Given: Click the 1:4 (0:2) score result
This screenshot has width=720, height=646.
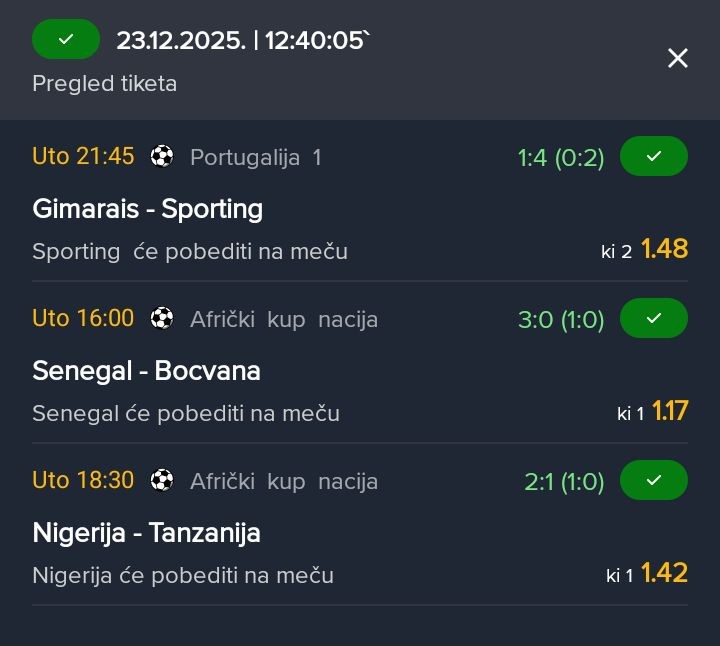Looking at the screenshot, I should click(x=561, y=158).
